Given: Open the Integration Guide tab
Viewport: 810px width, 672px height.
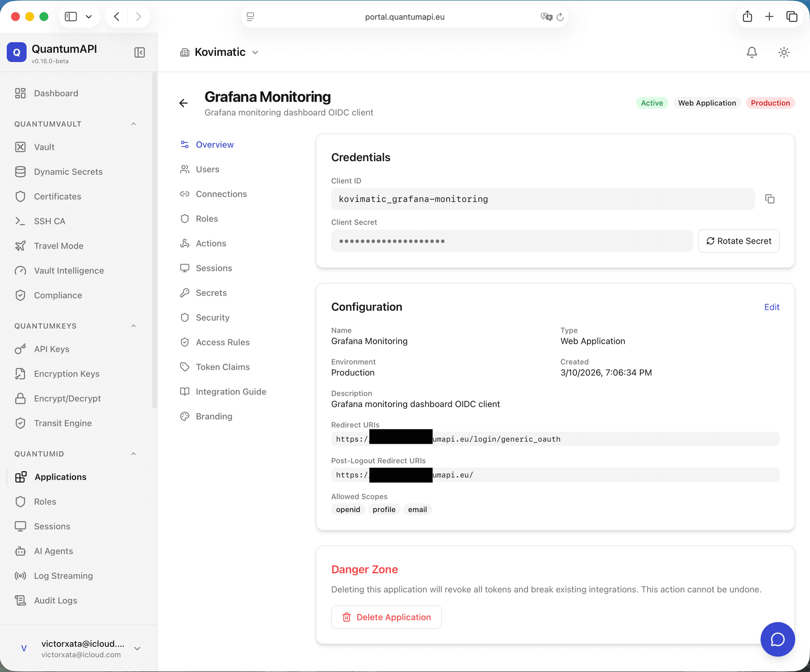Looking at the screenshot, I should tap(231, 391).
